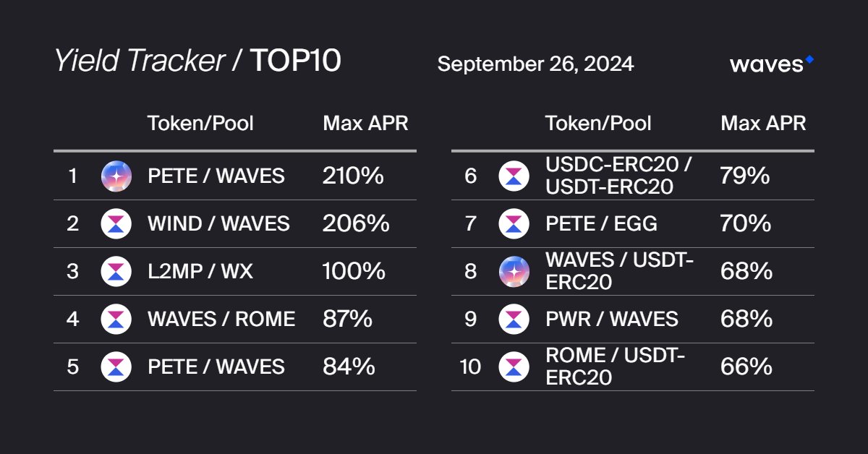Select the 210% Max APR value
This screenshot has width=868, height=454.
pyautogui.click(x=353, y=176)
